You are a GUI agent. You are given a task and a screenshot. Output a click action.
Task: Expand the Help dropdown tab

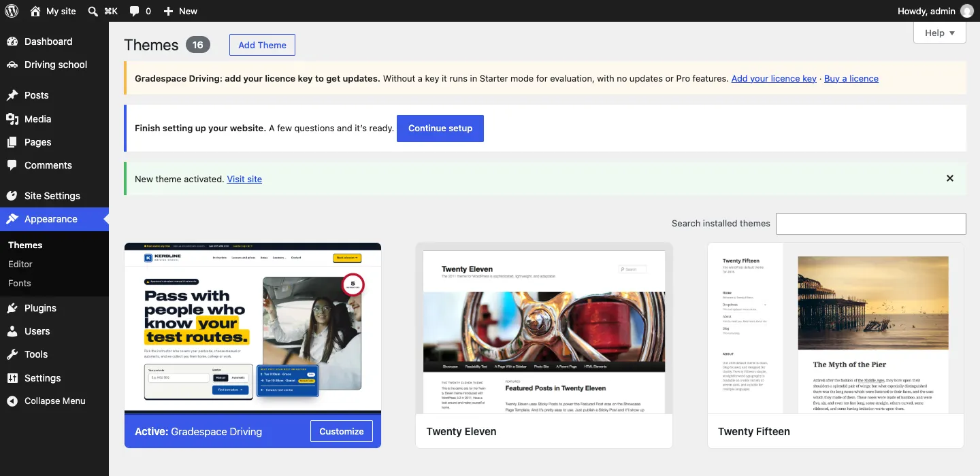click(x=940, y=33)
